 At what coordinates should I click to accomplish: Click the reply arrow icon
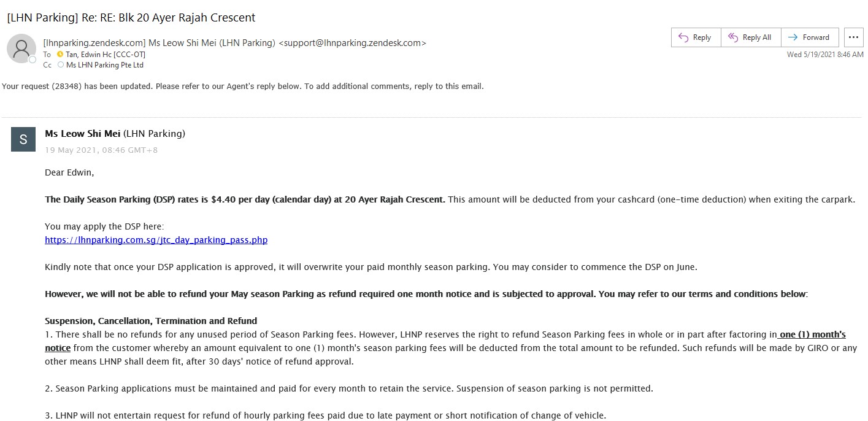pyautogui.click(x=683, y=37)
